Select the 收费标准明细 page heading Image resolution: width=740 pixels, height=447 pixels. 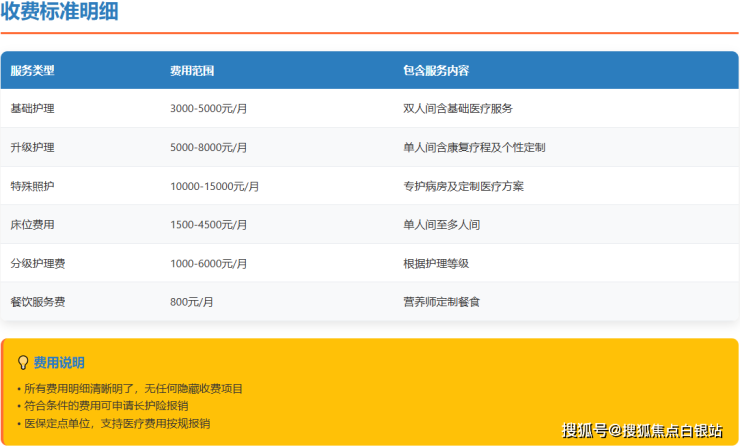coord(59,11)
